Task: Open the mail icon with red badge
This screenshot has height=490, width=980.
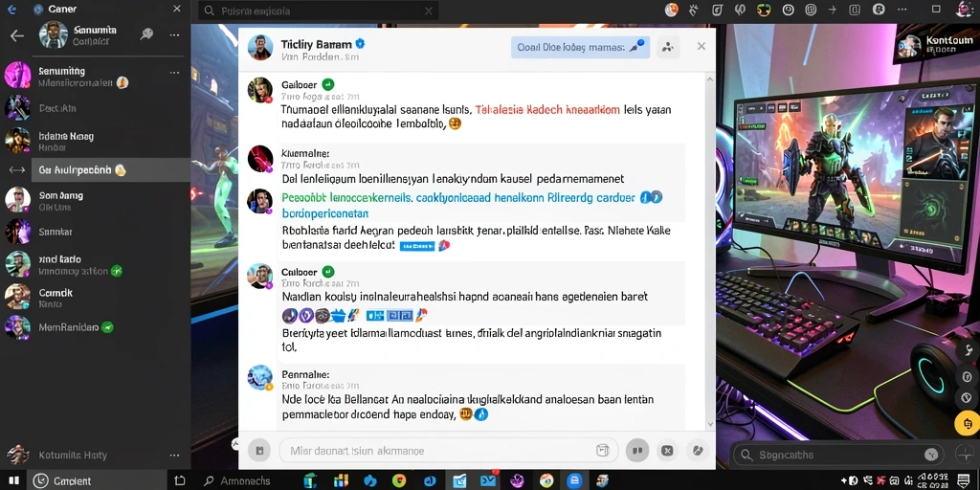Action: tap(488, 480)
